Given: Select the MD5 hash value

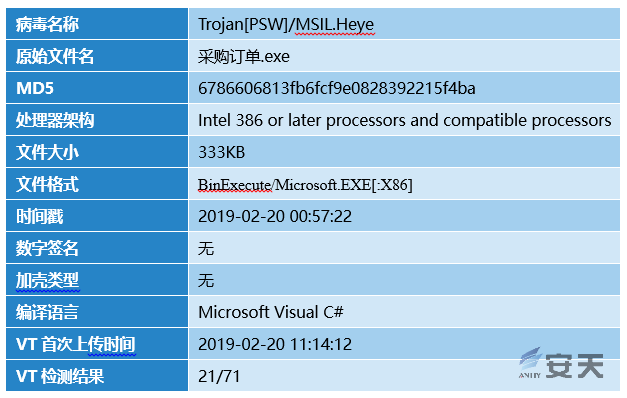Looking at the screenshot, I should pyautogui.click(x=337, y=88).
